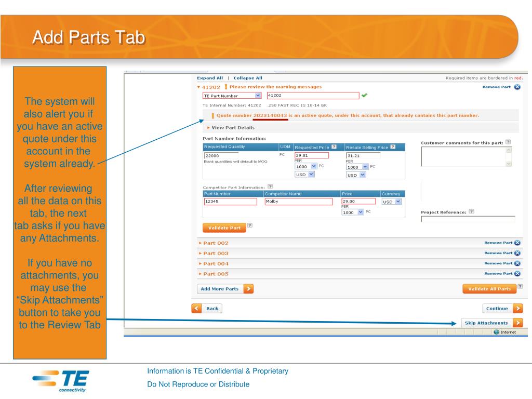
Task: Click Remove Part link for part 41202
Action: [x=496, y=87]
